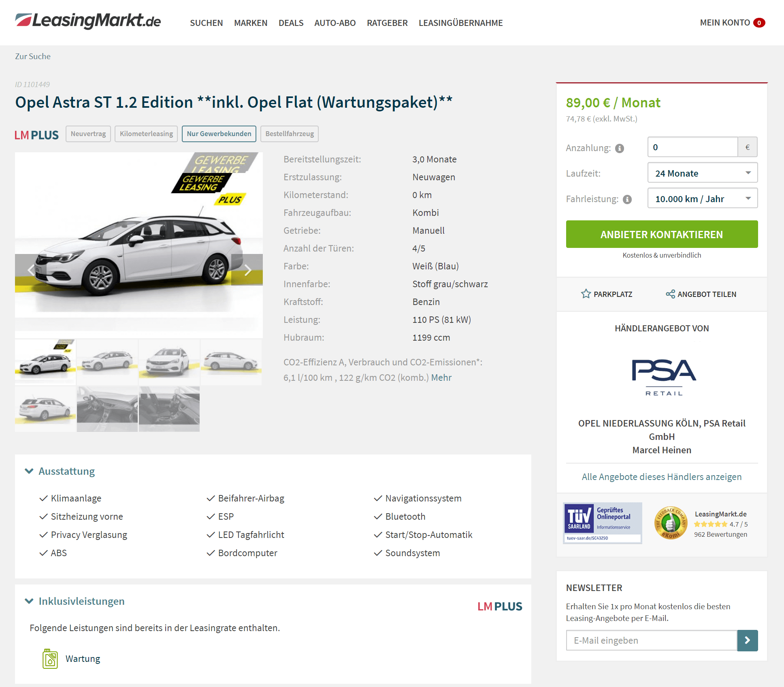784x687 pixels.
Task: Click the Wartung service icon
Action: click(x=50, y=659)
